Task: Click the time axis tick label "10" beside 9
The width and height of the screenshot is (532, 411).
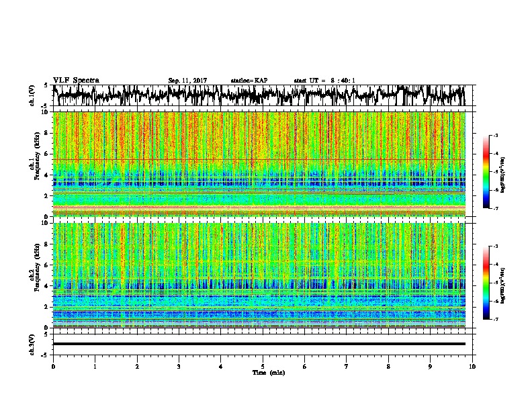Action: (472, 367)
